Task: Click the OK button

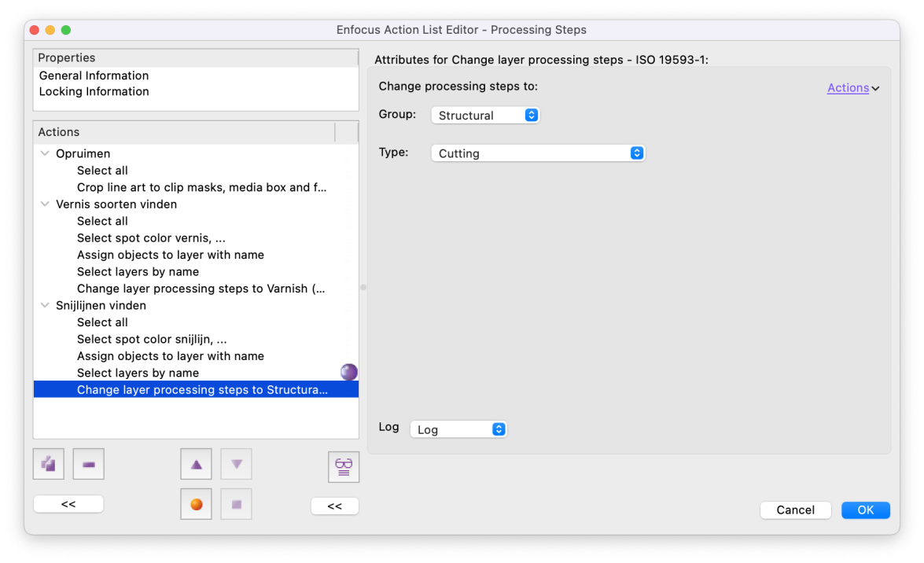Action: click(865, 510)
